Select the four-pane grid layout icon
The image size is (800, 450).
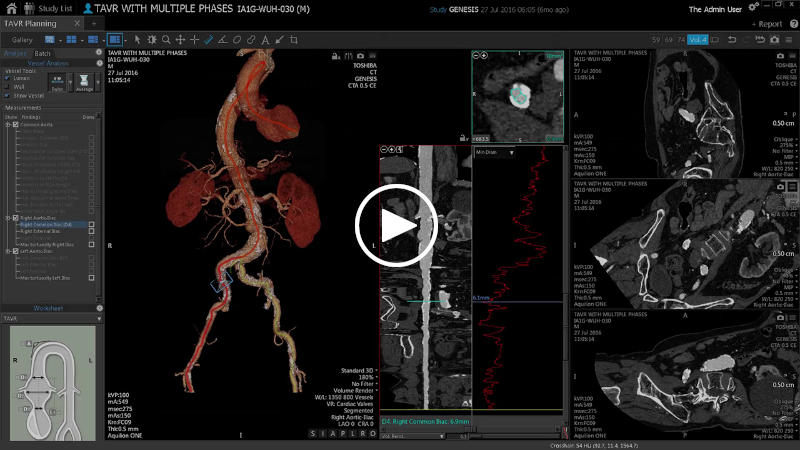[71, 39]
